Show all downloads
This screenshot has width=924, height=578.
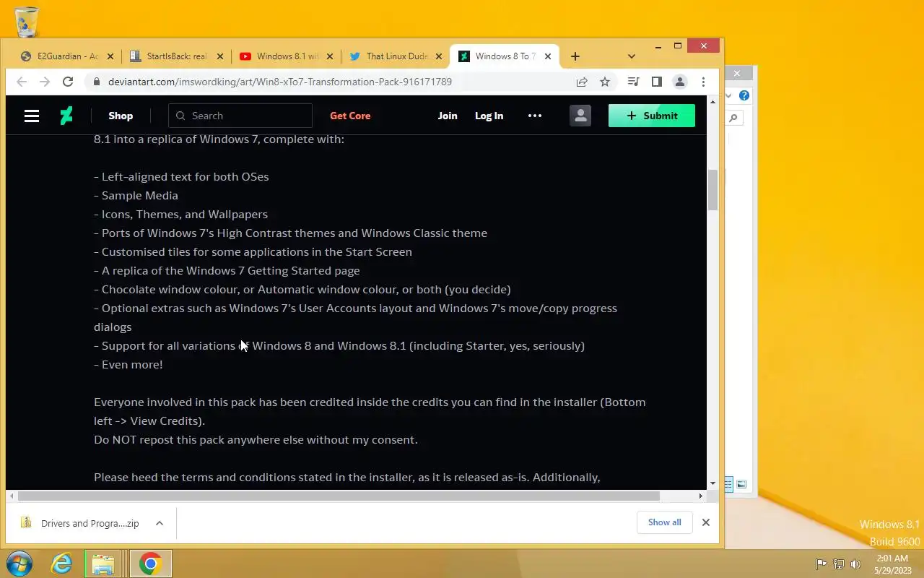click(665, 522)
